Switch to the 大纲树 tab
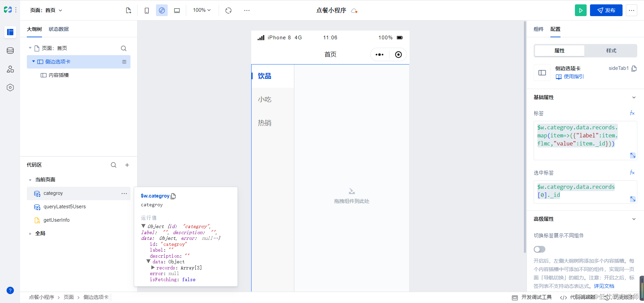644x303 pixels. 34,29
